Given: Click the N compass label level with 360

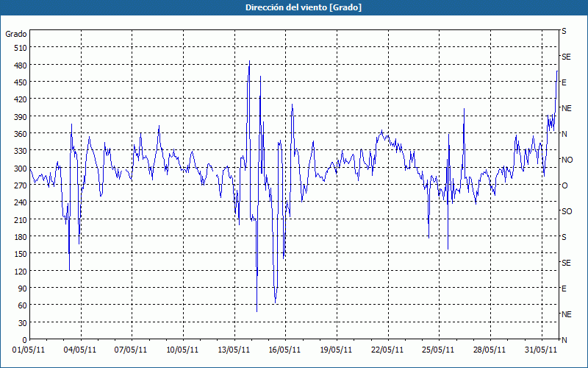Looking at the screenshot, I should 564,134.
